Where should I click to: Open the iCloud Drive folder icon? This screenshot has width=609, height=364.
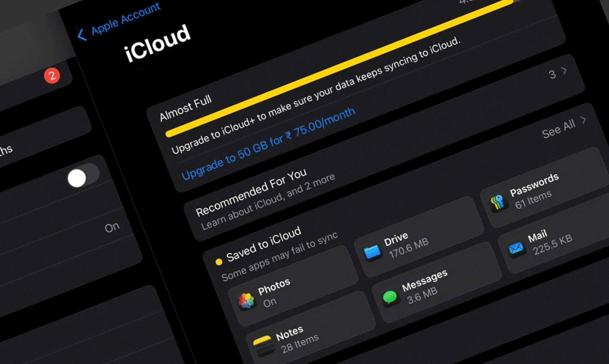372,252
